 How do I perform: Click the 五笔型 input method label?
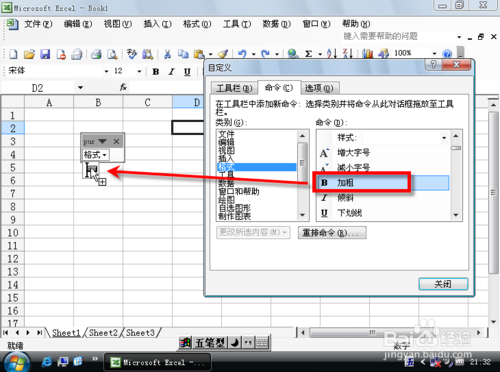click(x=210, y=343)
